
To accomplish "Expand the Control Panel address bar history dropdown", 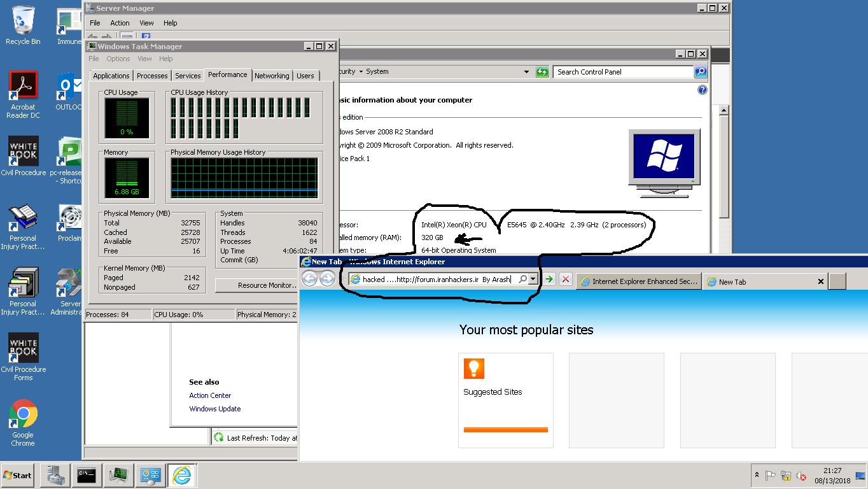I will [526, 72].
